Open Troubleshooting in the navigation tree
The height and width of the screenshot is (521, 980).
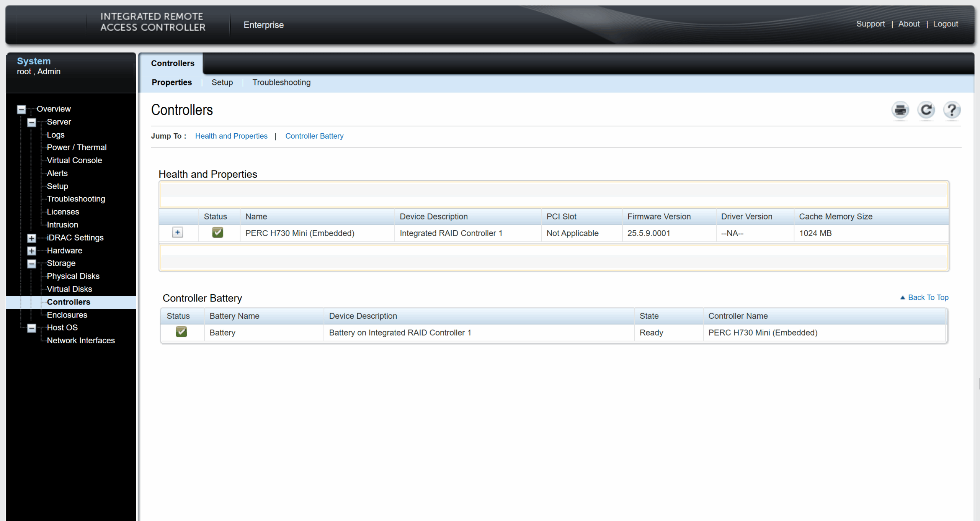[76, 199]
